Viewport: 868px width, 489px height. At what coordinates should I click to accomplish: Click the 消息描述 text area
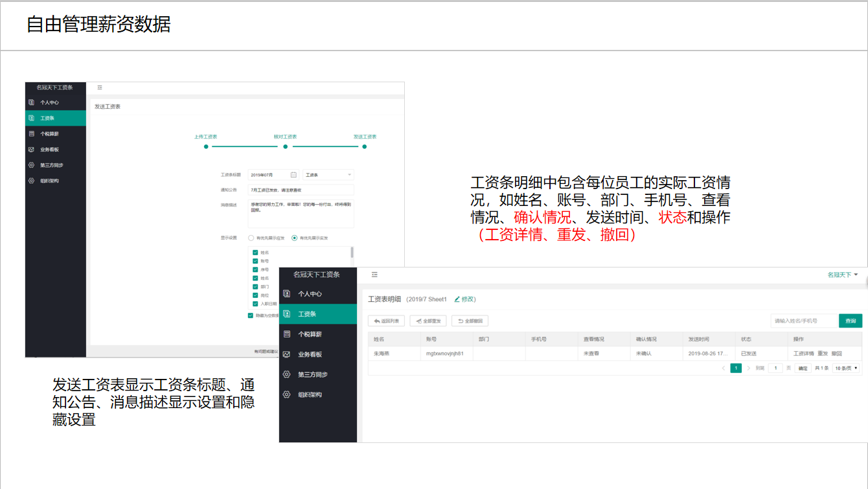tap(301, 214)
